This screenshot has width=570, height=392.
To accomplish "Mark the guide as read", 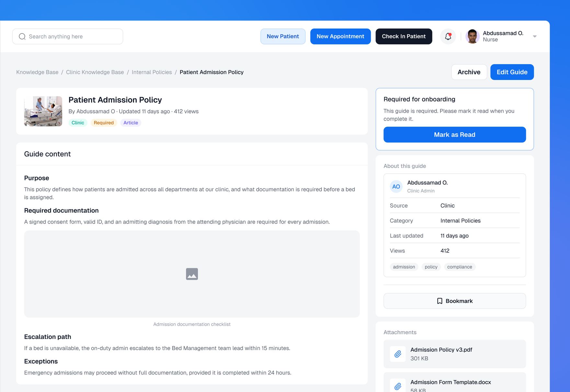I will coord(455,134).
